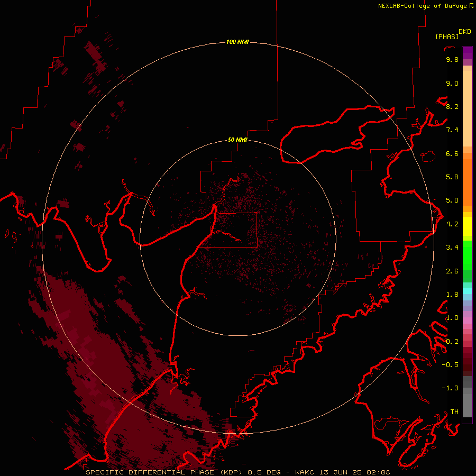Pick the bright green band of the color bar
Viewport: 476px width, 476px height.
(467, 255)
